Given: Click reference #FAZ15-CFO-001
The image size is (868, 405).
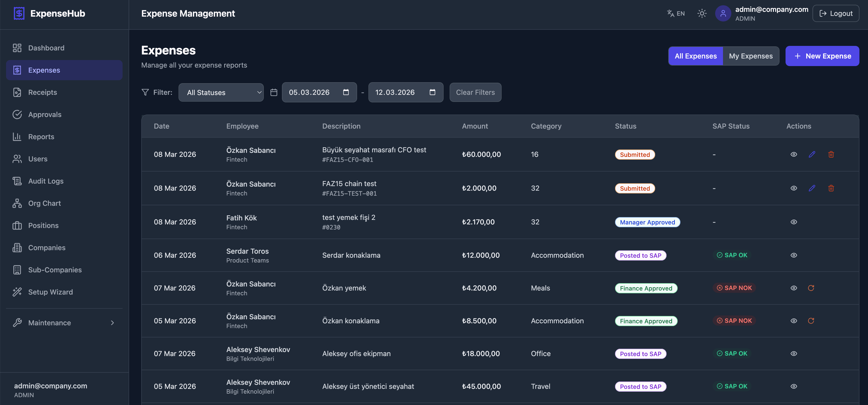Looking at the screenshot, I should pyautogui.click(x=348, y=160).
